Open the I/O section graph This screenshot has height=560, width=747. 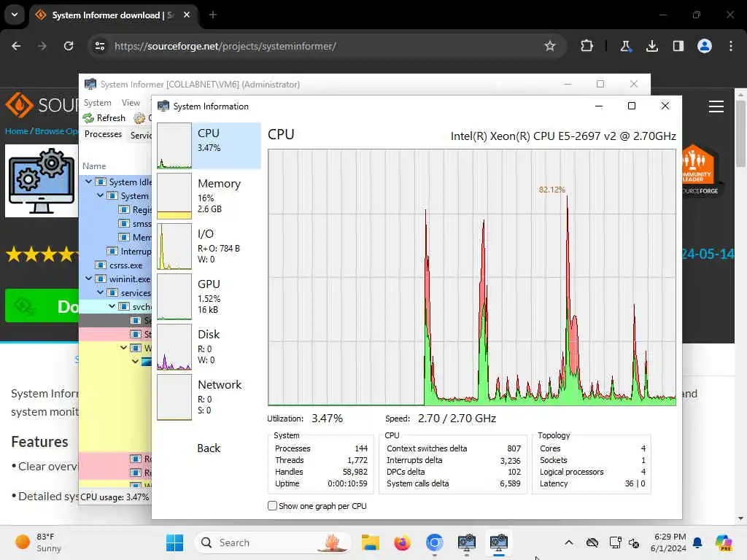[x=209, y=246]
